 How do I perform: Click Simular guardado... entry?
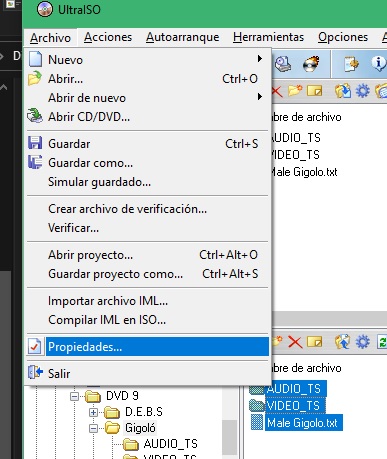(147, 182)
